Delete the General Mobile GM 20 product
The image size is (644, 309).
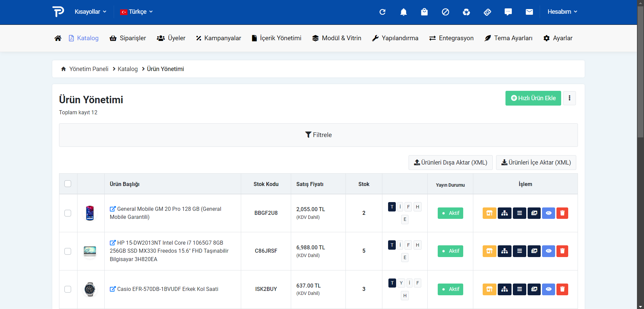pos(562,213)
